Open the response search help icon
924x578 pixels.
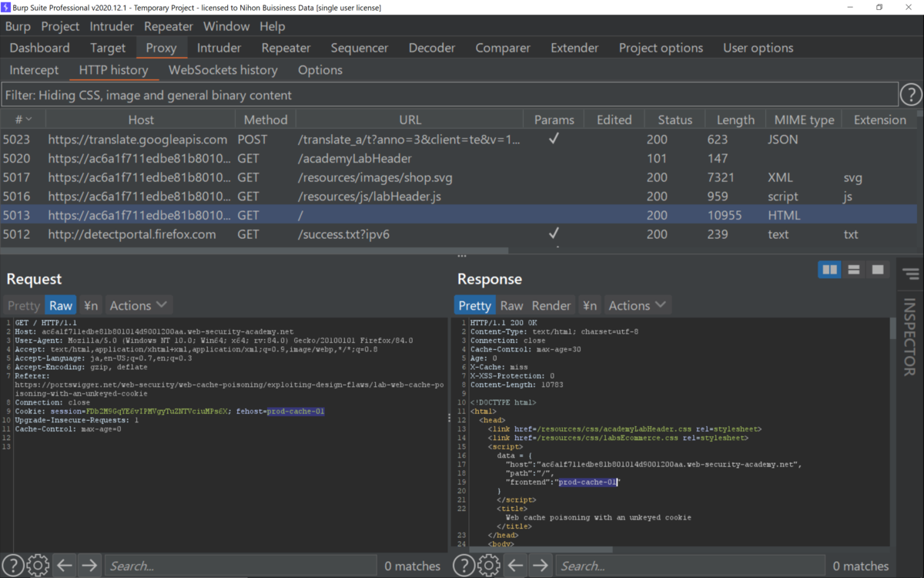[x=464, y=566]
